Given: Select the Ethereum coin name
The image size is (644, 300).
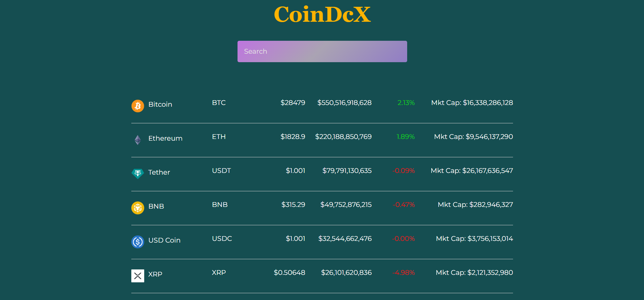Looking at the screenshot, I should (165, 138).
